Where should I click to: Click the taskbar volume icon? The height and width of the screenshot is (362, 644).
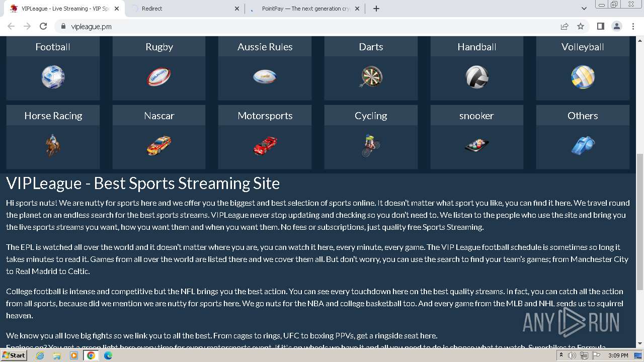point(572,355)
